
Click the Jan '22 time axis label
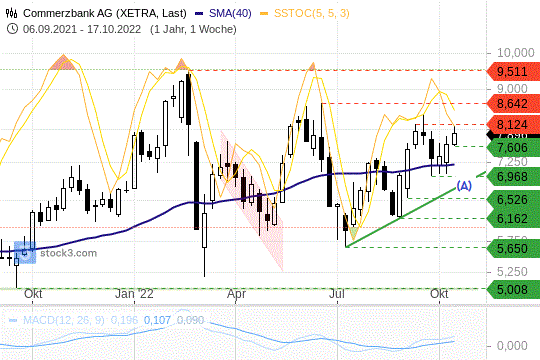(134, 294)
